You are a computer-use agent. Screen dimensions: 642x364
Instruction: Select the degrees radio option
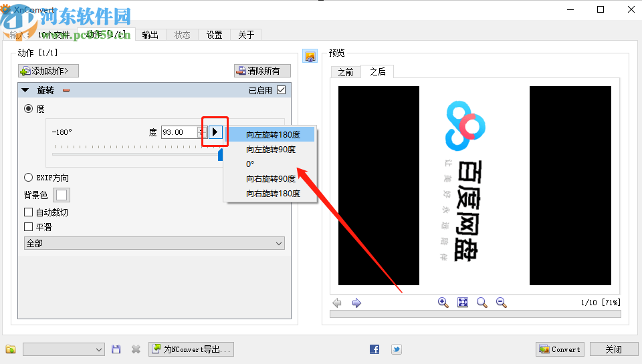coord(28,109)
